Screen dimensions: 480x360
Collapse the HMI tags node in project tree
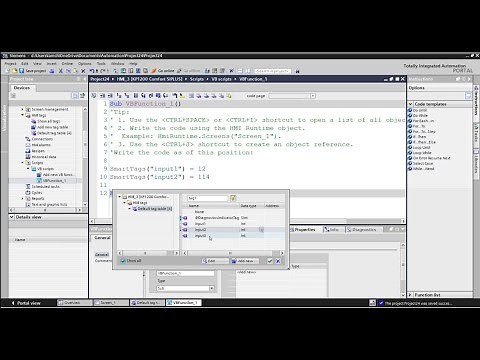tap(23, 115)
